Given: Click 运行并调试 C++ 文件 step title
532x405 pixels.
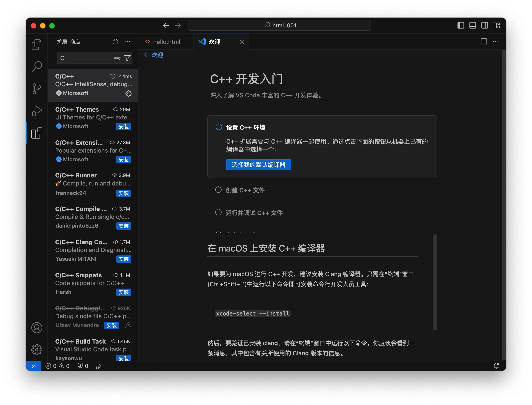Looking at the screenshot, I should 254,212.
